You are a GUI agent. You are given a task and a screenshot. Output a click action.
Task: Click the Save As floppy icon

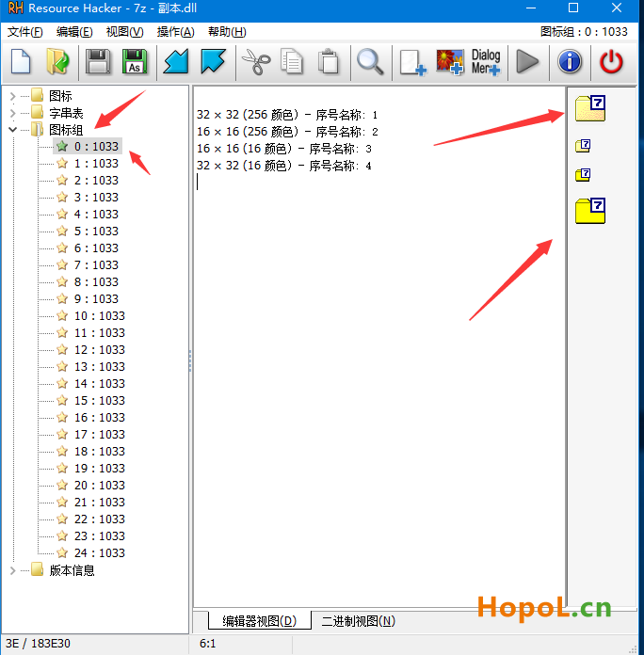point(134,62)
